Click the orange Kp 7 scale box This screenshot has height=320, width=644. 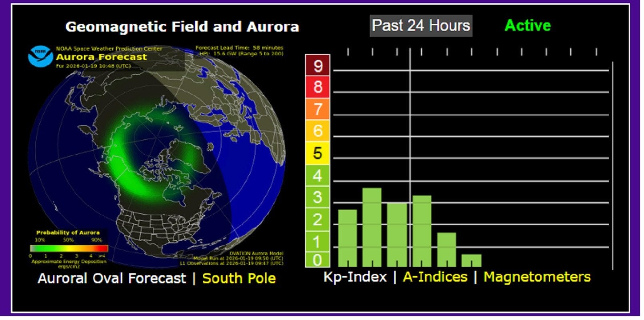click(317, 109)
